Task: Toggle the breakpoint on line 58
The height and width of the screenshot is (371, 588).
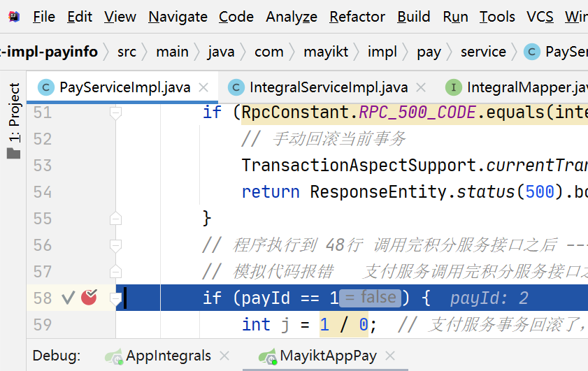Action: click(89, 298)
